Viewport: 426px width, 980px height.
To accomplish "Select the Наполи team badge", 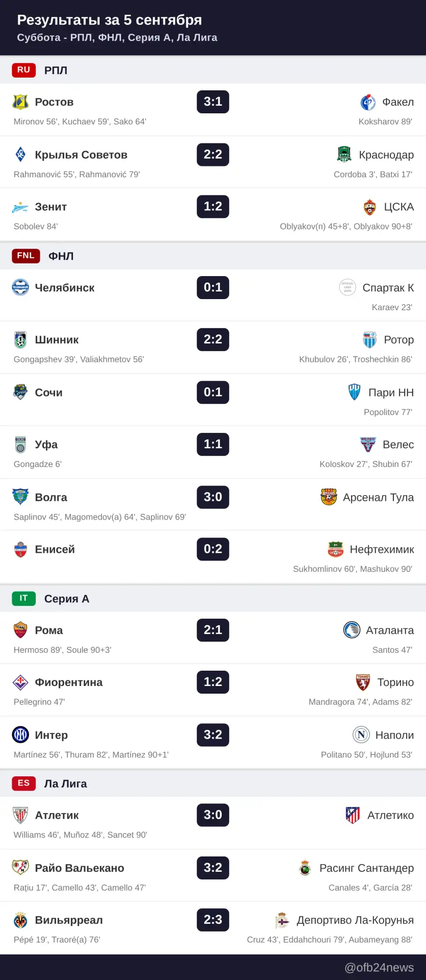I will point(361,735).
